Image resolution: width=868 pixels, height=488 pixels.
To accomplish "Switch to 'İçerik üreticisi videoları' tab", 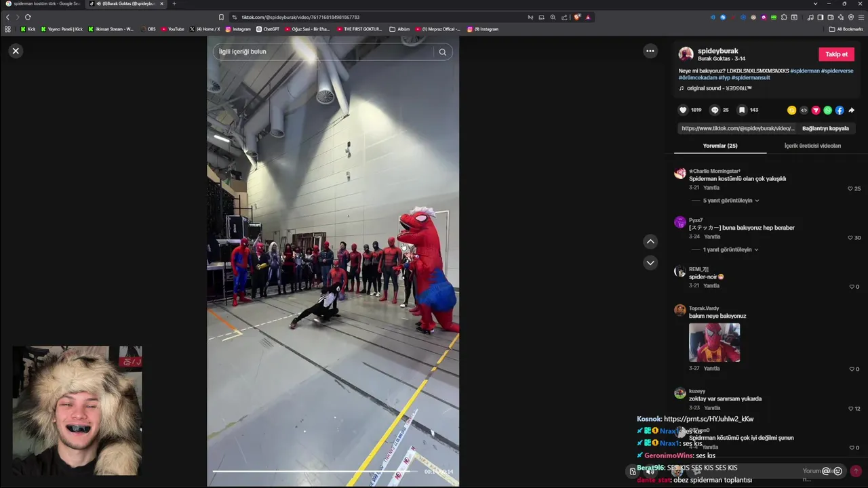I will (x=812, y=146).
